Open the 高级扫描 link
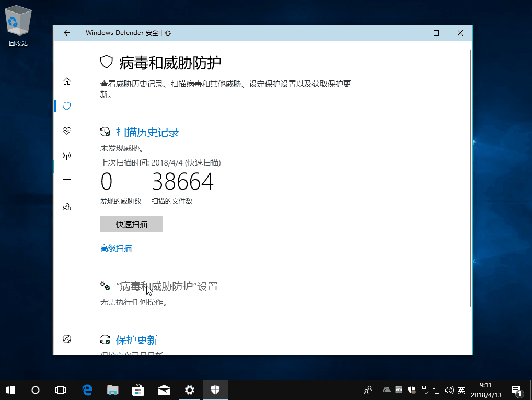 [x=116, y=249]
